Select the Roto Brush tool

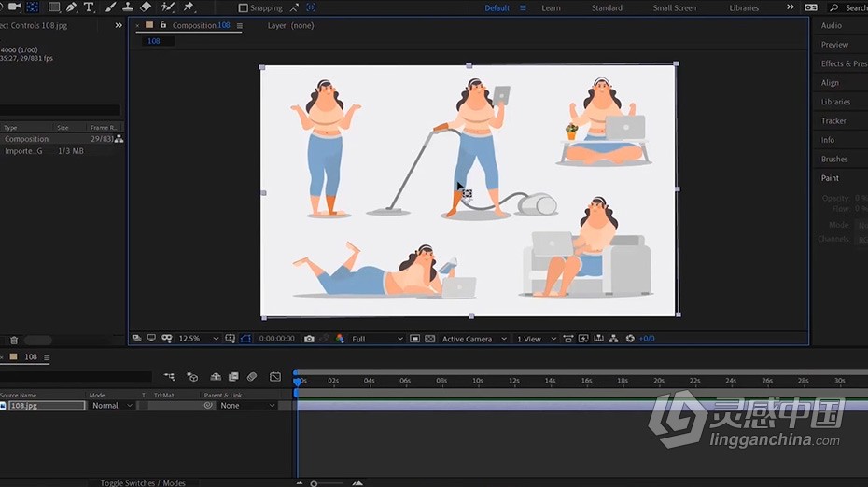168,7
